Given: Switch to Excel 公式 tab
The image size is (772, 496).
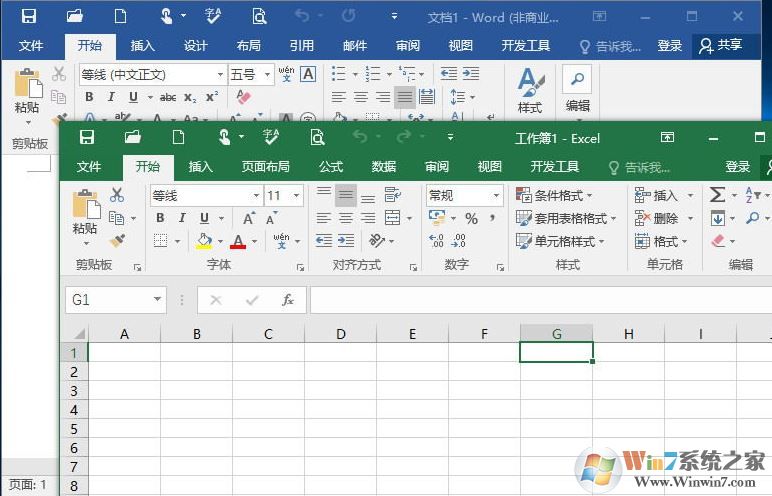Looking at the screenshot, I should (331, 167).
